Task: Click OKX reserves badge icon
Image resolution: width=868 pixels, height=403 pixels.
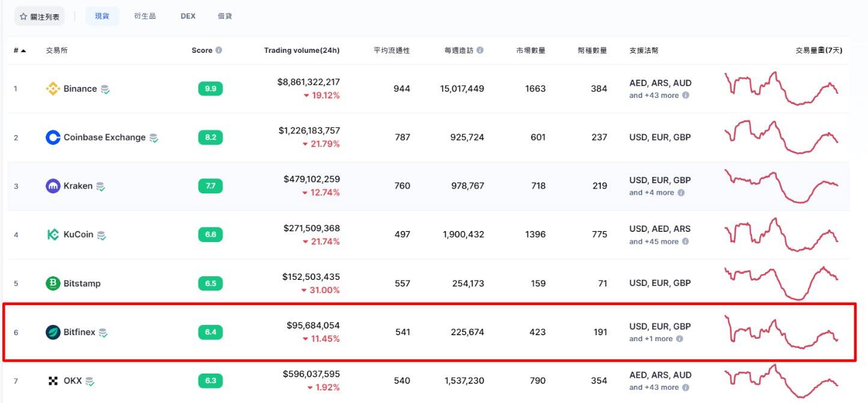Action: coord(90,381)
